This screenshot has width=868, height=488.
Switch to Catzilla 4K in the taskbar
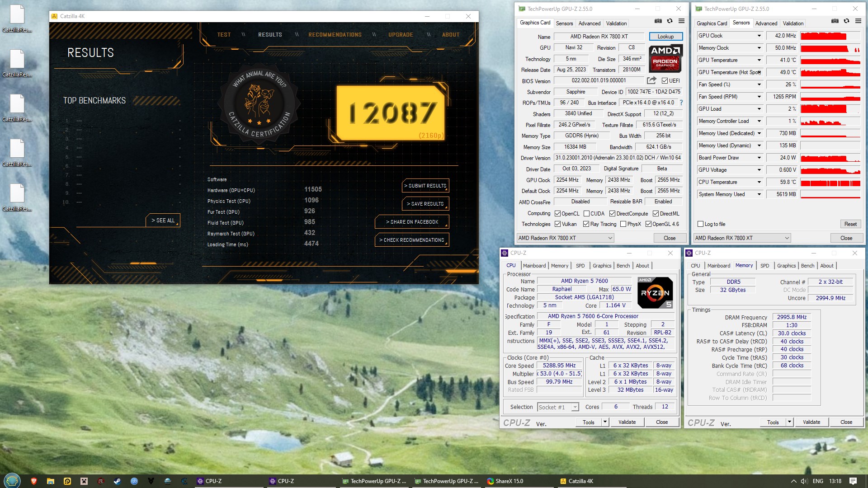coord(591,481)
